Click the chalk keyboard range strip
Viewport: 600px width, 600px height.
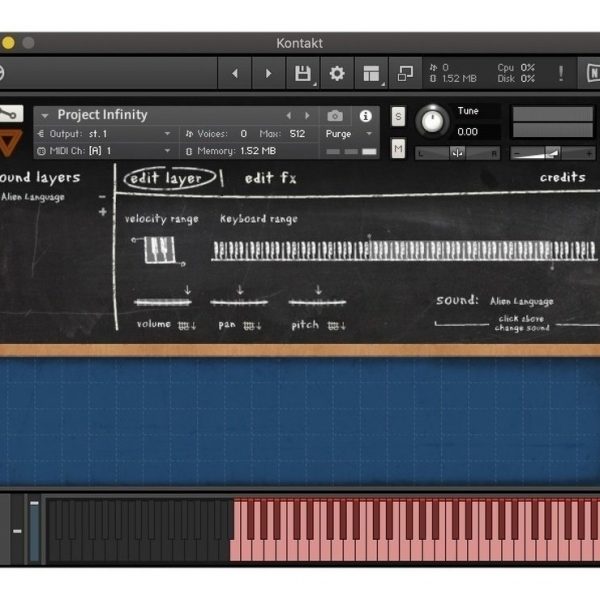[x=404, y=251]
